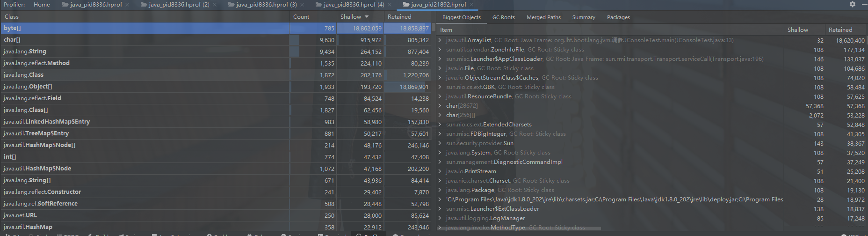Close the java_pid21892.hprof tab
Viewport: 868px width, 236px height.
[471, 5]
